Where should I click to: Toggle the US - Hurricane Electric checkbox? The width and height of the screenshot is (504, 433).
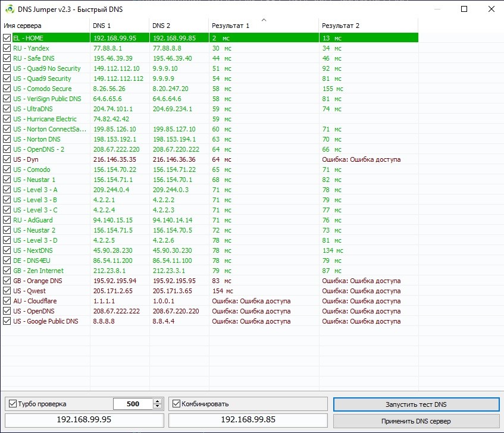pyautogui.click(x=7, y=119)
